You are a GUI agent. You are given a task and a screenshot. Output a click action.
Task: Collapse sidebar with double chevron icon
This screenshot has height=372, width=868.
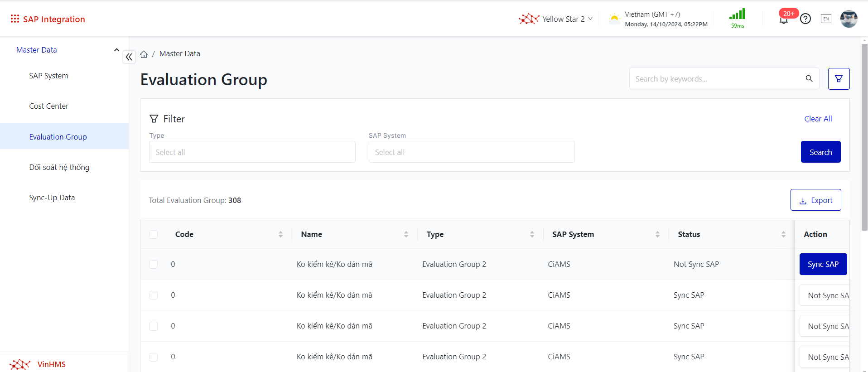[129, 57]
